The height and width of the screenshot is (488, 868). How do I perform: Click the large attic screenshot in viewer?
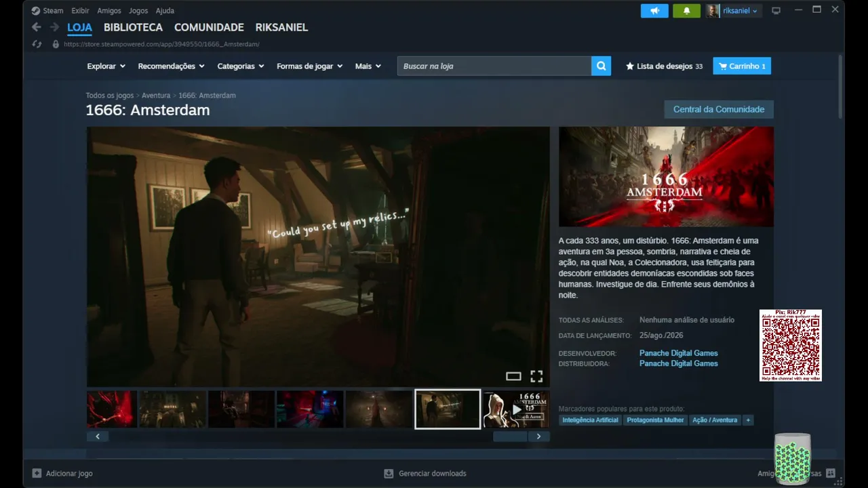[x=318, y=257]
